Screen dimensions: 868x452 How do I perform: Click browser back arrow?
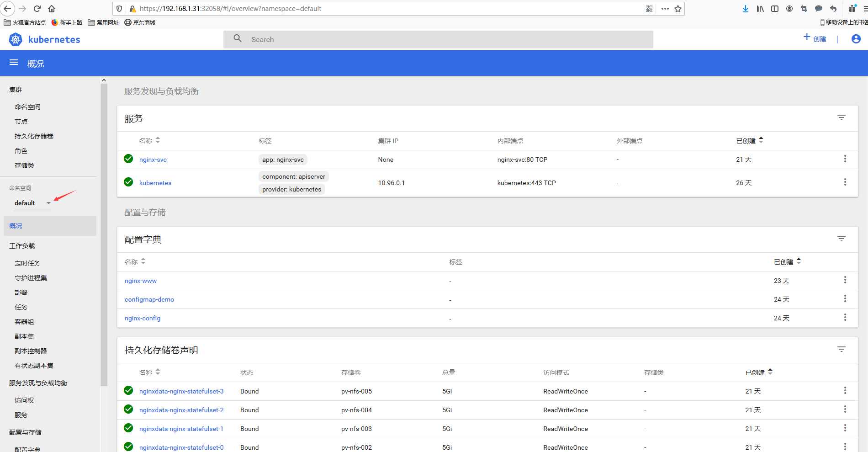7,9
